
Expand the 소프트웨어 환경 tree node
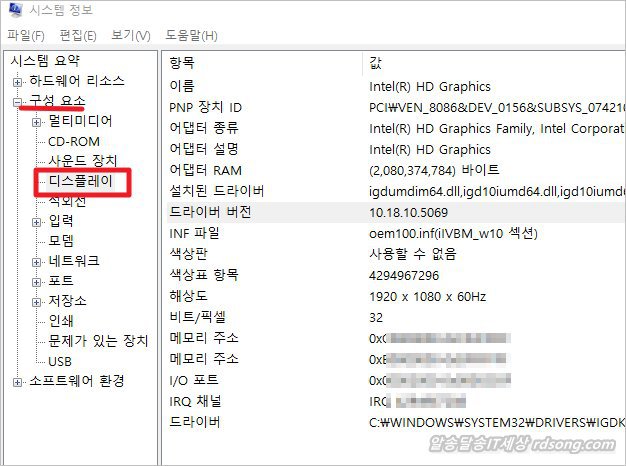click(x=17, y=381)
